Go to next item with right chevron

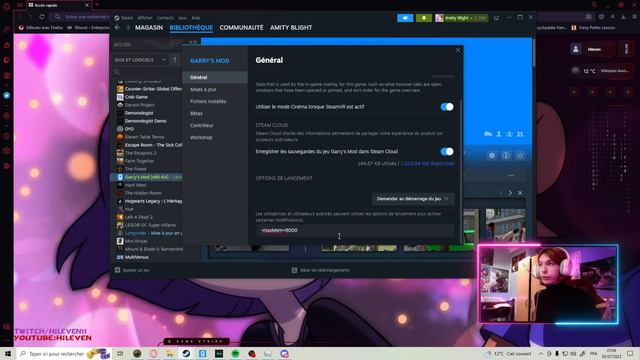(x=510, y=193)
